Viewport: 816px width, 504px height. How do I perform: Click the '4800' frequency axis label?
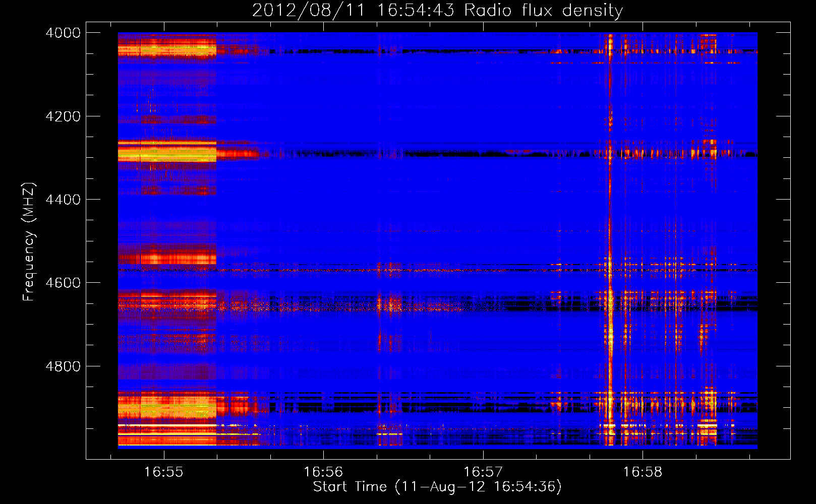pos(63,366)
